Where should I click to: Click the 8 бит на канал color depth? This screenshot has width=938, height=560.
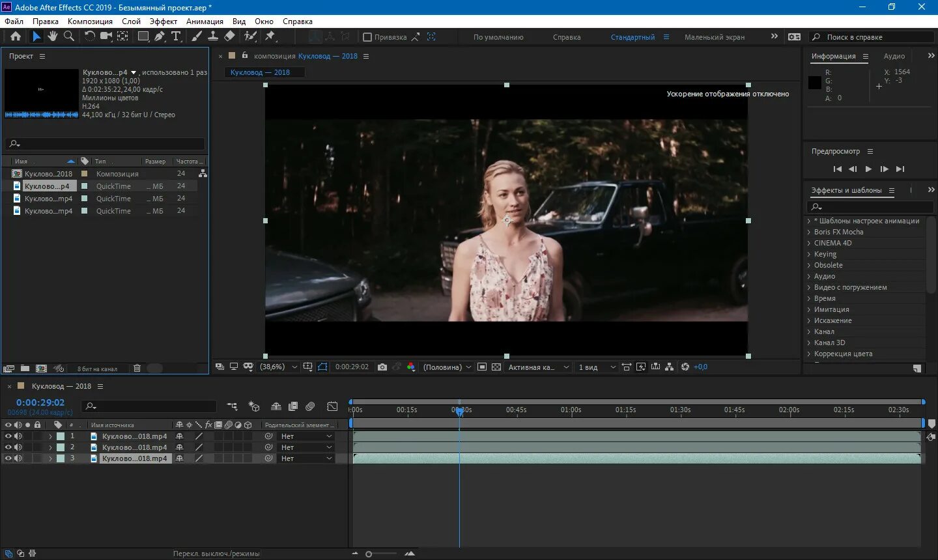tap(97, 369)
